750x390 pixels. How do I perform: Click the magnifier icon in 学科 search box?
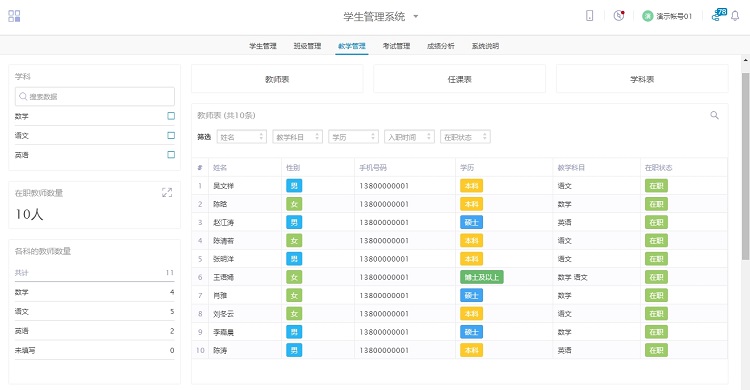click(22, 97)
